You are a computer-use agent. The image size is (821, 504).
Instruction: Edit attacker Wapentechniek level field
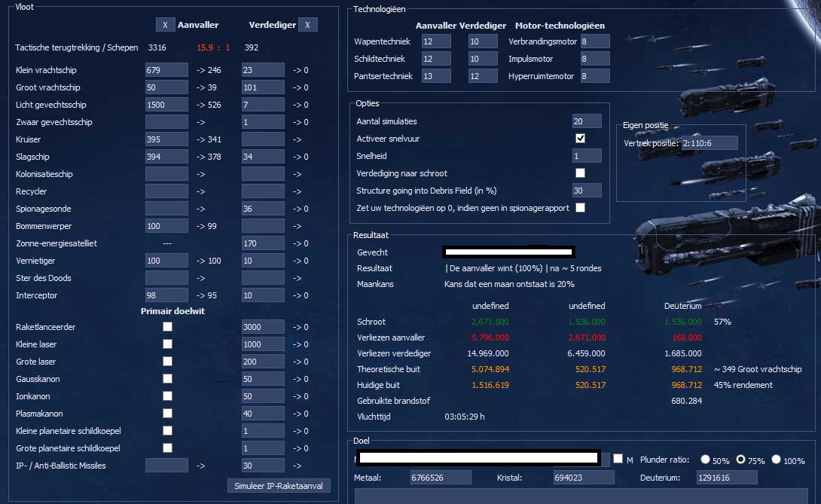point(436,41)
